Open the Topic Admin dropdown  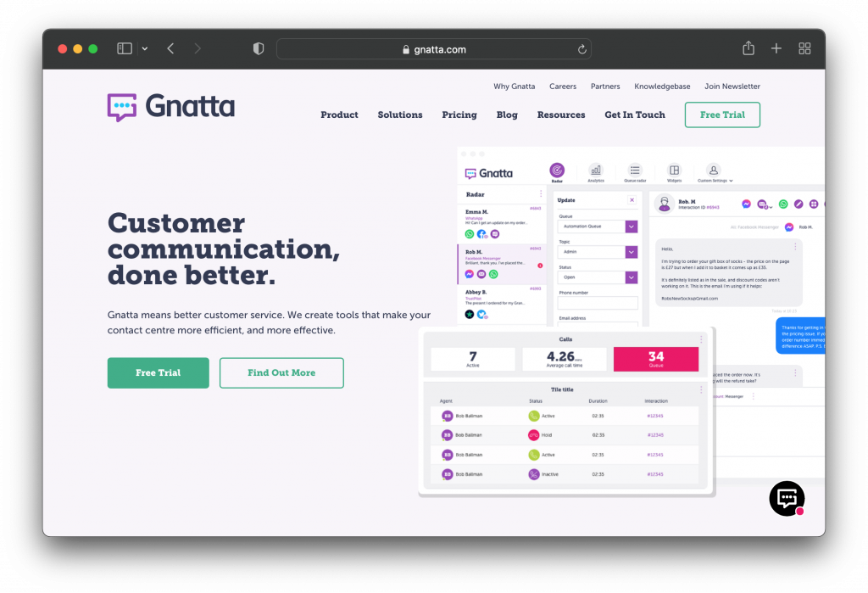[x=631, y=252]
